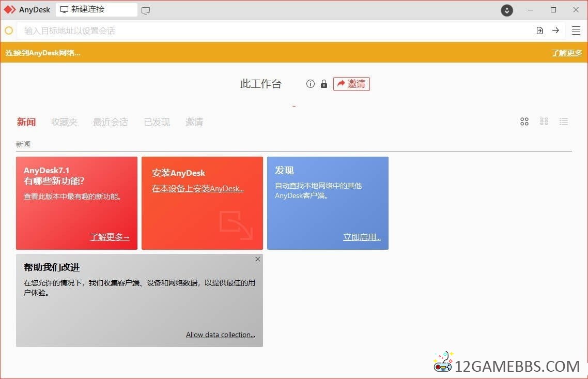
Task: Focus the target address input field
Action: point(275,31)
